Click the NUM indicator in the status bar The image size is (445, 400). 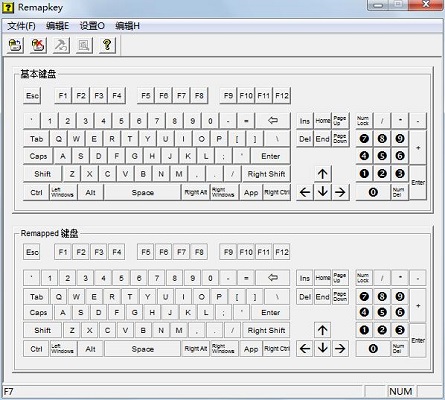pos(401,391)
